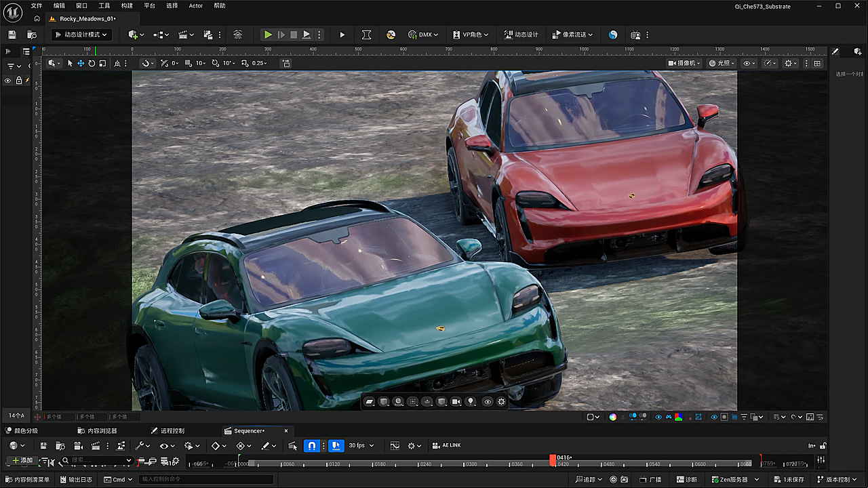Click the green Play button in toolbar
Image resolution: width=868 pixels, height=488 pixels.
coord(268,35)
